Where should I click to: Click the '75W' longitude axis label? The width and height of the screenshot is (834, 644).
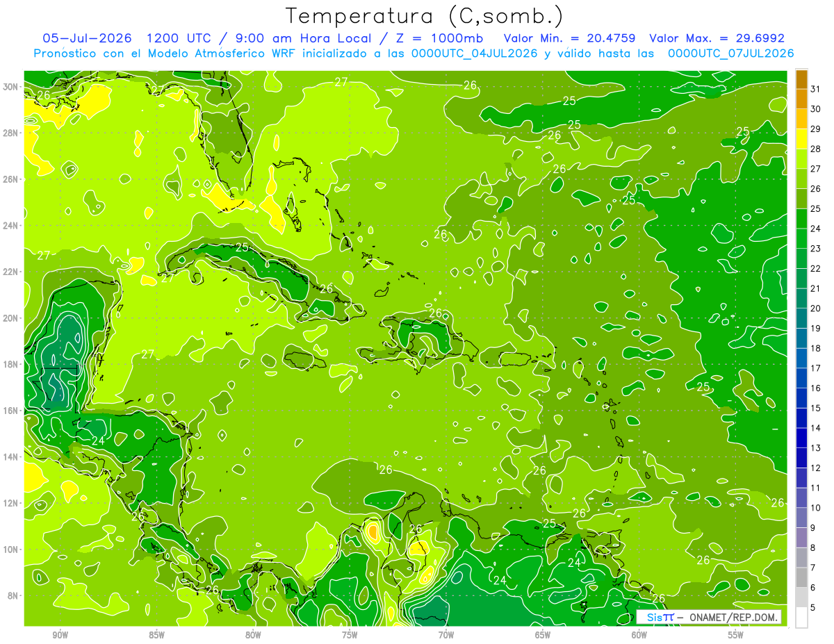pyautogui.click(x=350, y=635)
